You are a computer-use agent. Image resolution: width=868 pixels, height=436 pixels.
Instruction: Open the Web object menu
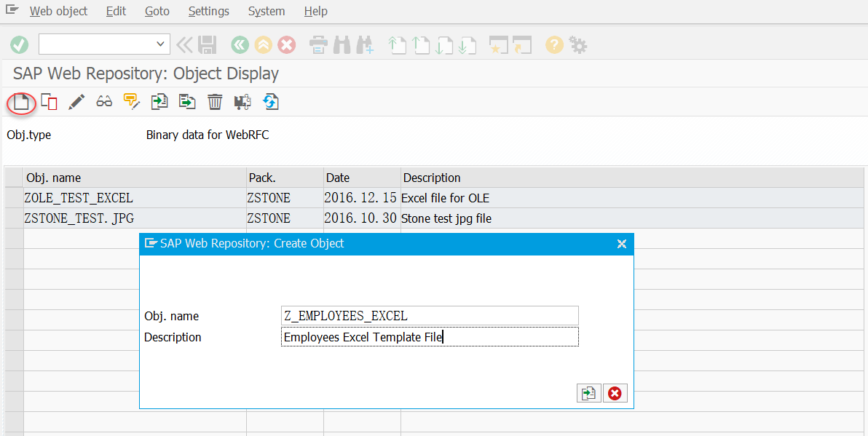point(58,11)
